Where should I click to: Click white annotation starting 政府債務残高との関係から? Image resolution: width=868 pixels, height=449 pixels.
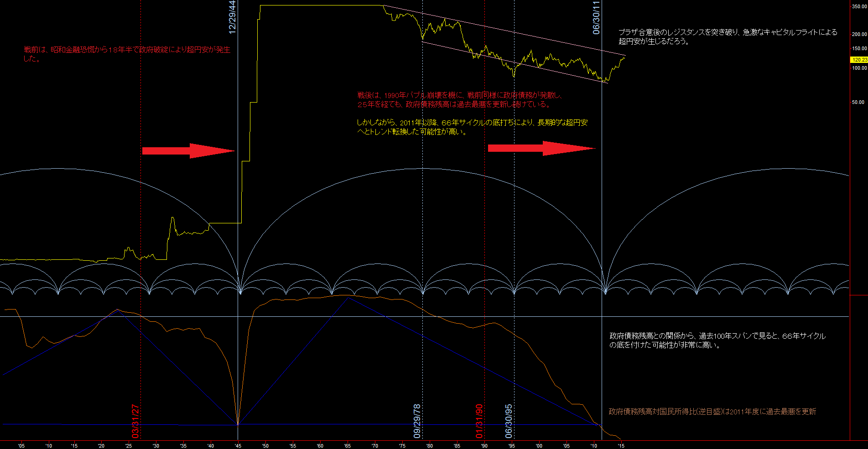tap(717, 341)
